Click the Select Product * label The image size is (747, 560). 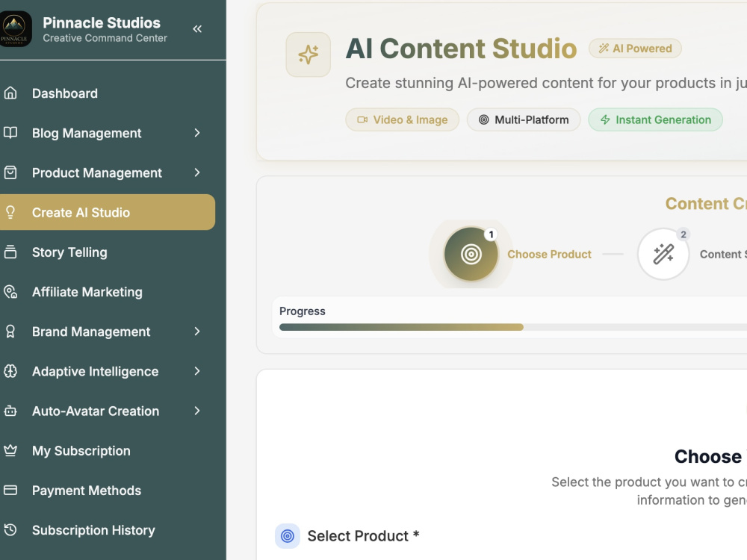(x=364, y=535)
